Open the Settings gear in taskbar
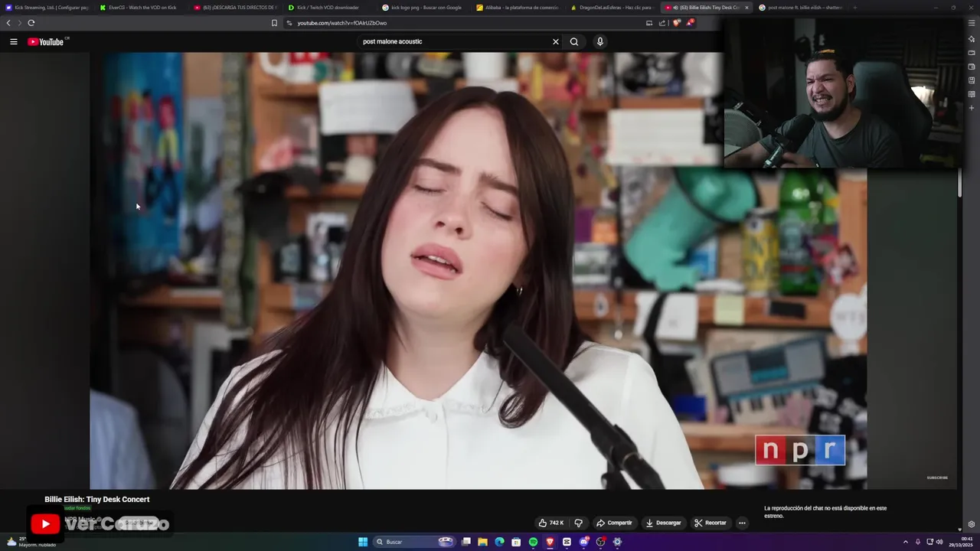Screen dimensions: 980x551 [x=618, y=542]
